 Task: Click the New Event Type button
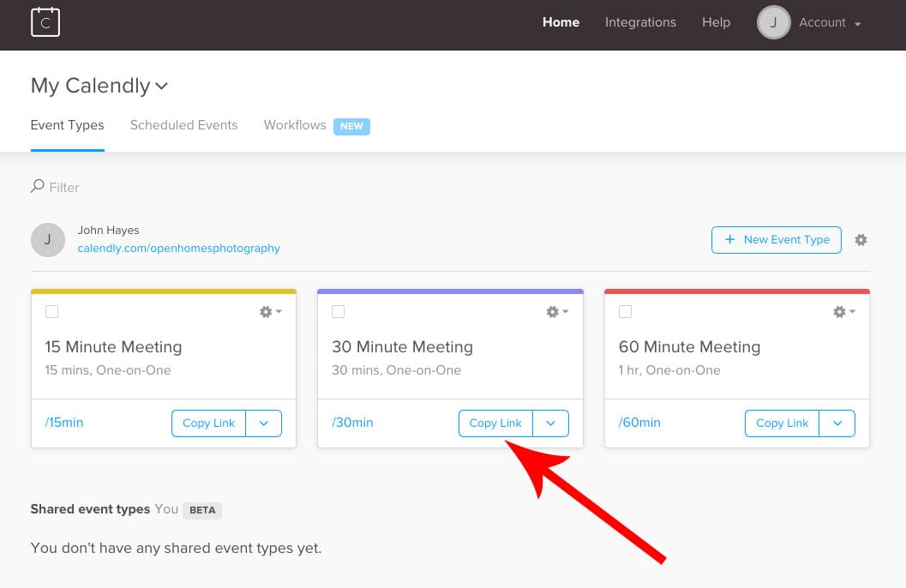776,240
